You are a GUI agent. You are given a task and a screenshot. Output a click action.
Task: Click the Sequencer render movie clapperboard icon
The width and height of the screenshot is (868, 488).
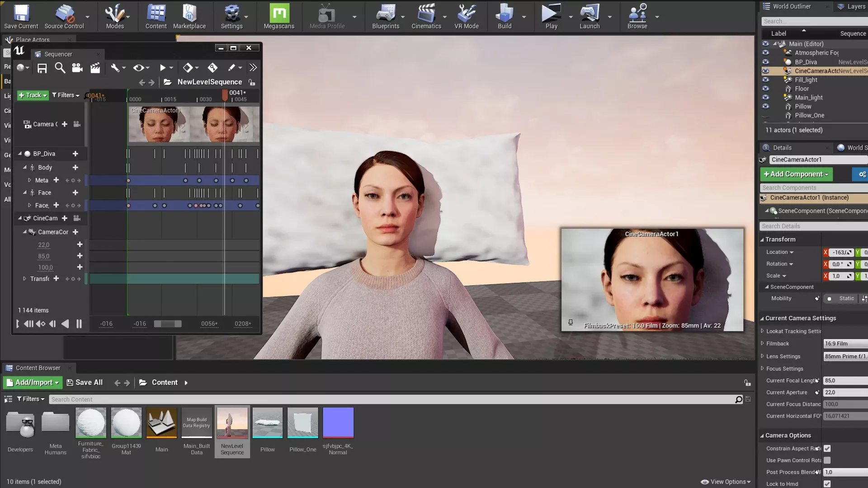point(95,68)
